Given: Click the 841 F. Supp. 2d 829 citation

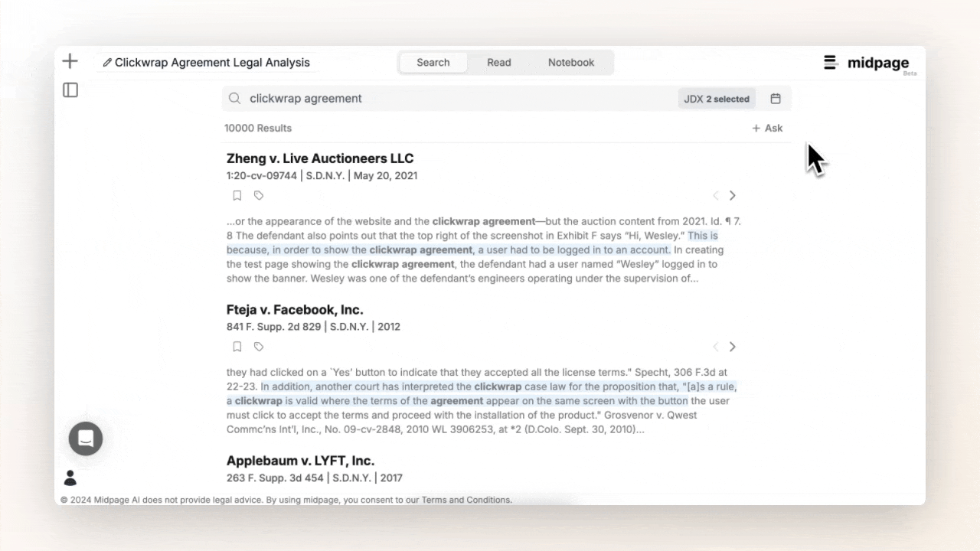Looking at the screenshot, I should coord(275,327).
